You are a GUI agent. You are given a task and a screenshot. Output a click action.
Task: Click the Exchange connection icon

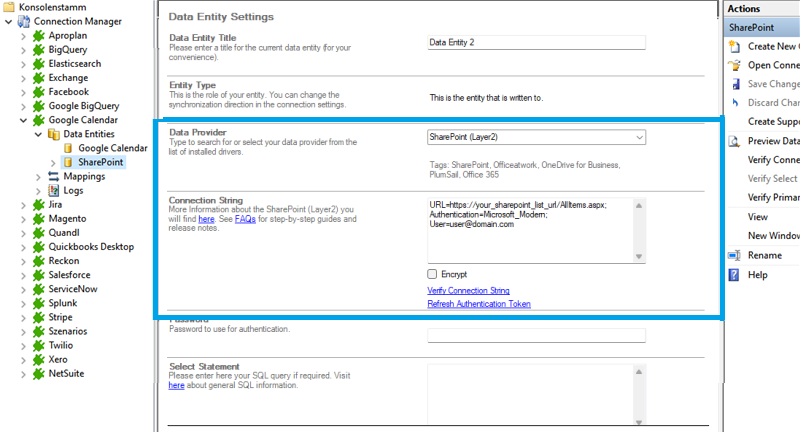(x=39, y=78)
